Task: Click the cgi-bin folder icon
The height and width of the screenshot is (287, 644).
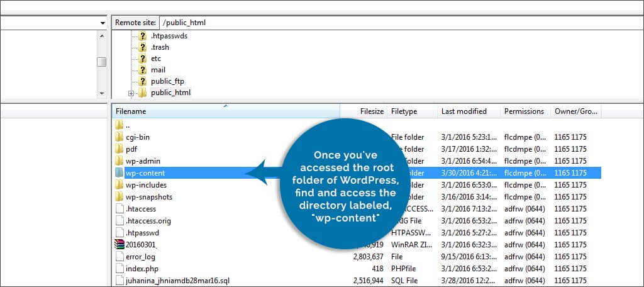Action: click(x=119, y=137)
